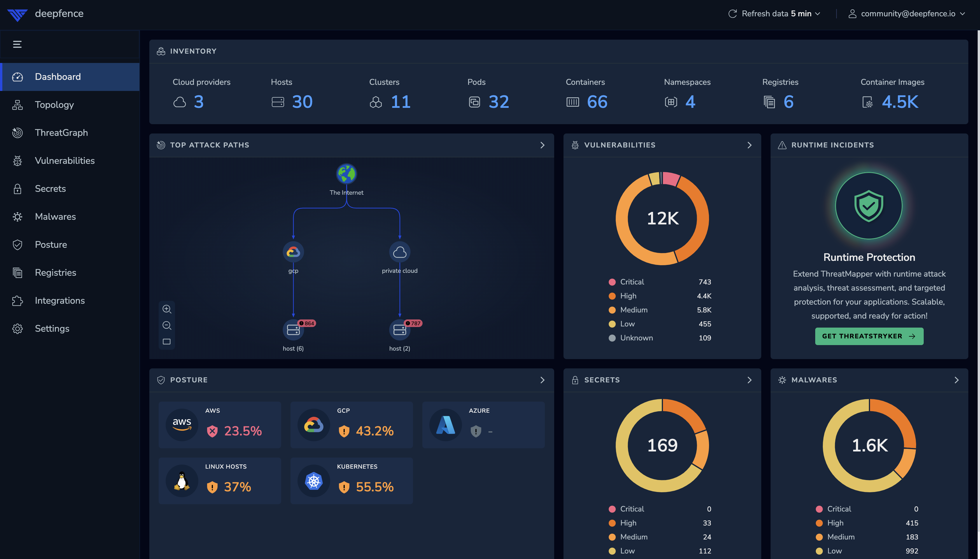This screenshot has width=980, height=559.
Task: Expand the Vulnerabilities panel arrow
Action: (749, 145)
